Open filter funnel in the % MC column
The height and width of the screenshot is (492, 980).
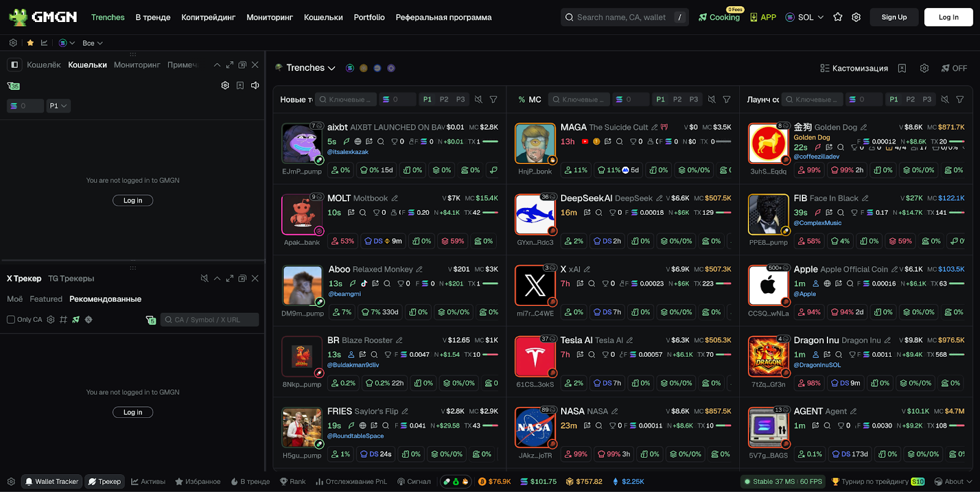coord(726,99)
